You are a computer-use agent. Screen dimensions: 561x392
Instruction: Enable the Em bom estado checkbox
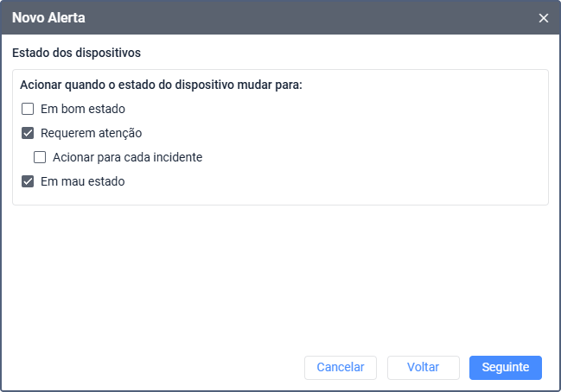point(28,109)
